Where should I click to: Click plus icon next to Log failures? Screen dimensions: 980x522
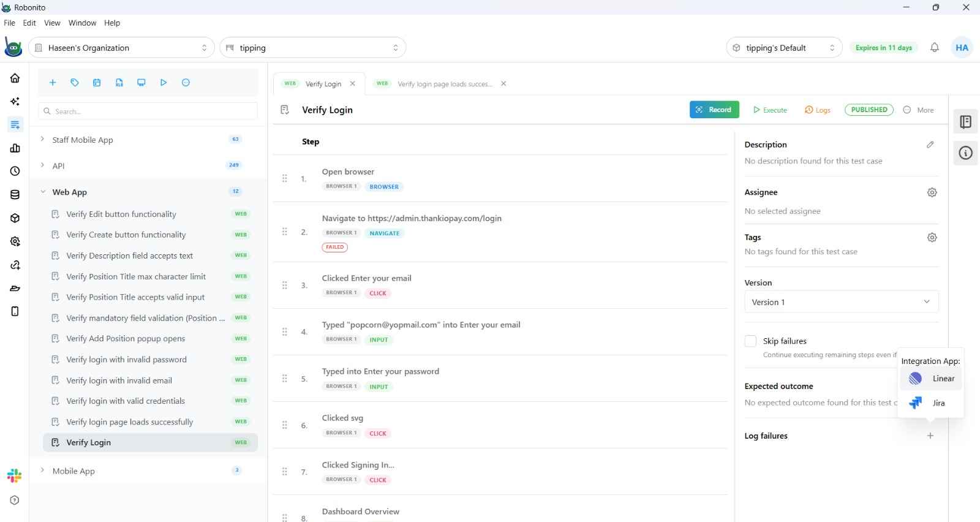click(930, 436)
